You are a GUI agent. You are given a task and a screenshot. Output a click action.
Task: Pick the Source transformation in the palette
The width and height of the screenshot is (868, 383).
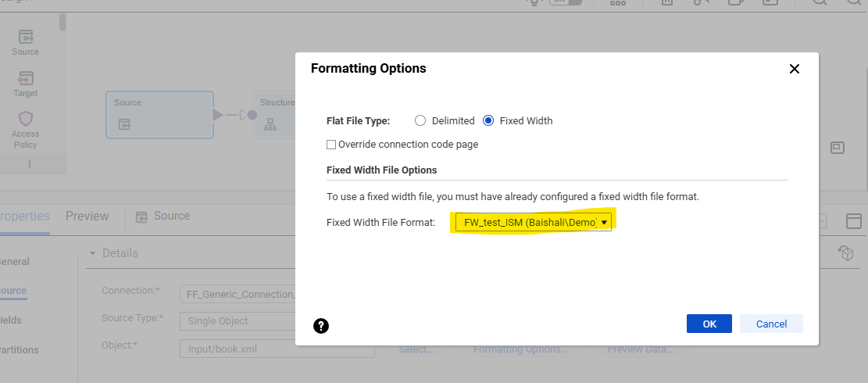click(26, 43)
